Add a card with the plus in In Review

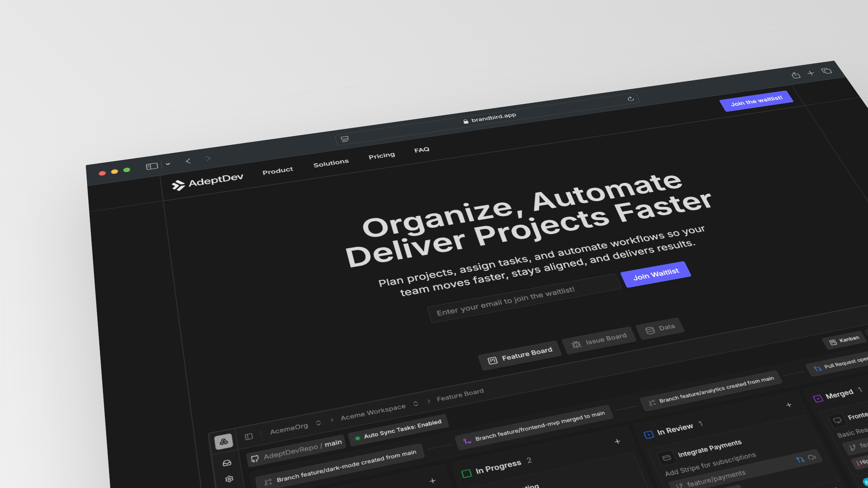[x=788, y=405]
